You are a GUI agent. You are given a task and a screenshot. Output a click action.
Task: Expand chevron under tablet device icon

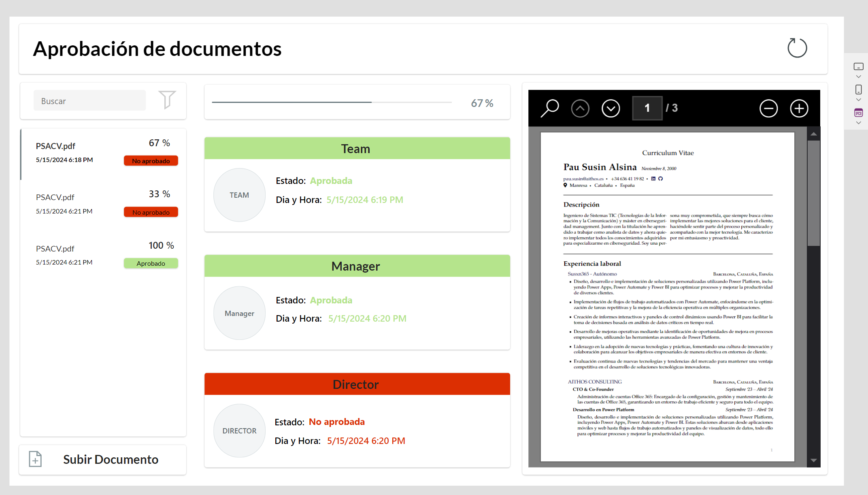(x=858, y=77)
